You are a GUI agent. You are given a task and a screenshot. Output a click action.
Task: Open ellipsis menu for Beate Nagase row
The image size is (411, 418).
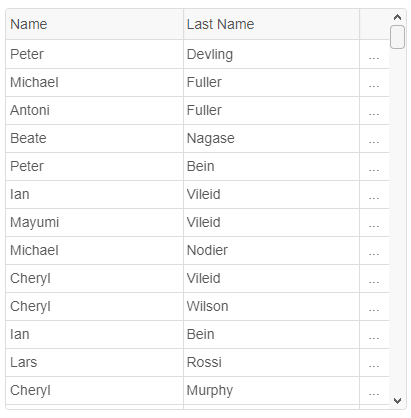374,139
